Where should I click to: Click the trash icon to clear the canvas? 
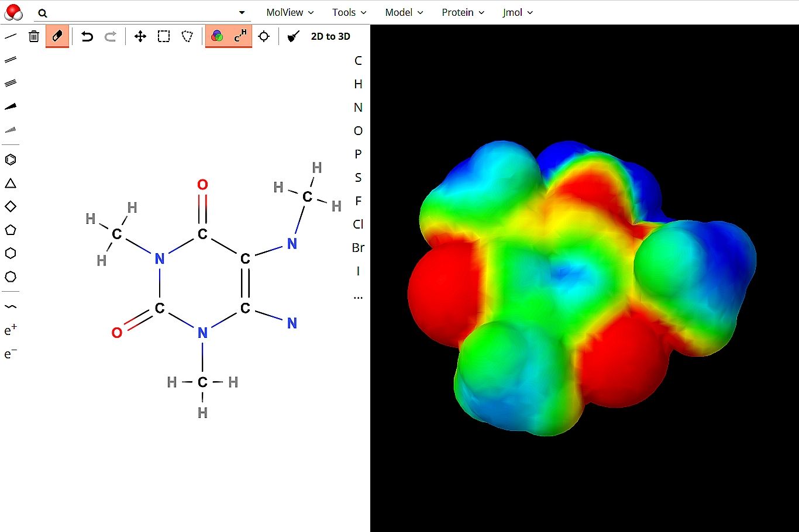coord(34,36)
